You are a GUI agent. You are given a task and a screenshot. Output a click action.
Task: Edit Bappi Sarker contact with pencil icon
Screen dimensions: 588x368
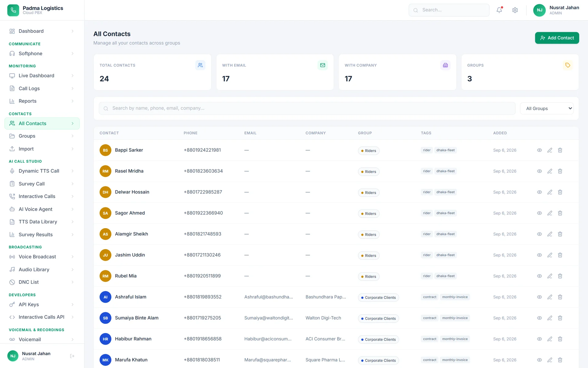pyautogui.click(x=550, y=150)
